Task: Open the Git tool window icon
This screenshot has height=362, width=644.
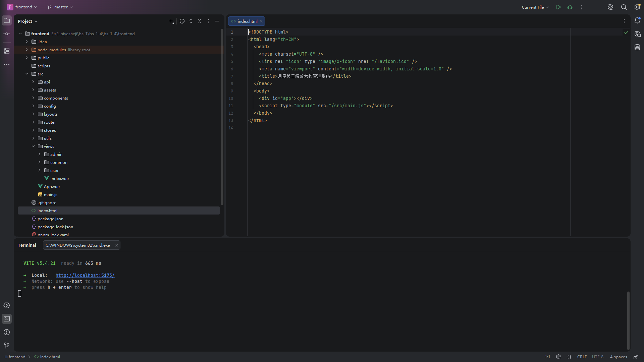Action: pyautogui.click(x=7, y=346)
